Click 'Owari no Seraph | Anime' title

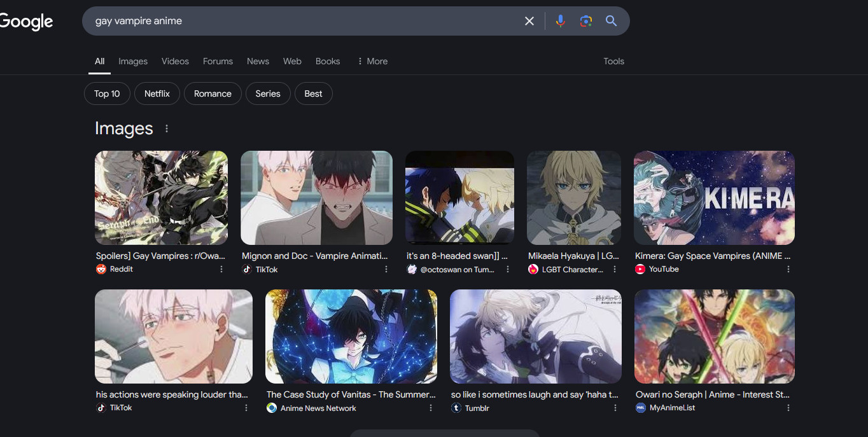(x=713, y=394)
